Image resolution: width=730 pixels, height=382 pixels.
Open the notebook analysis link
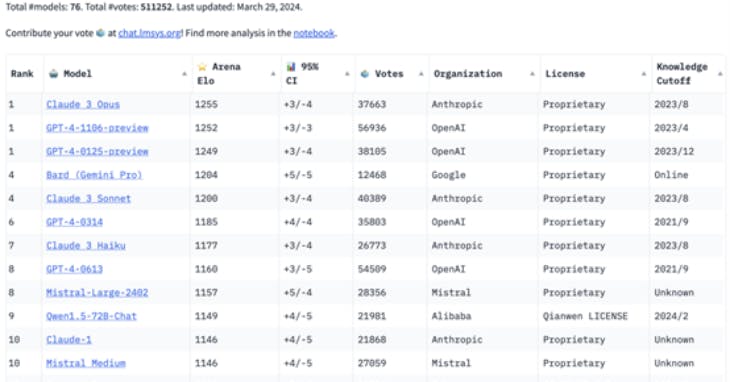click(x=314, y=34)
